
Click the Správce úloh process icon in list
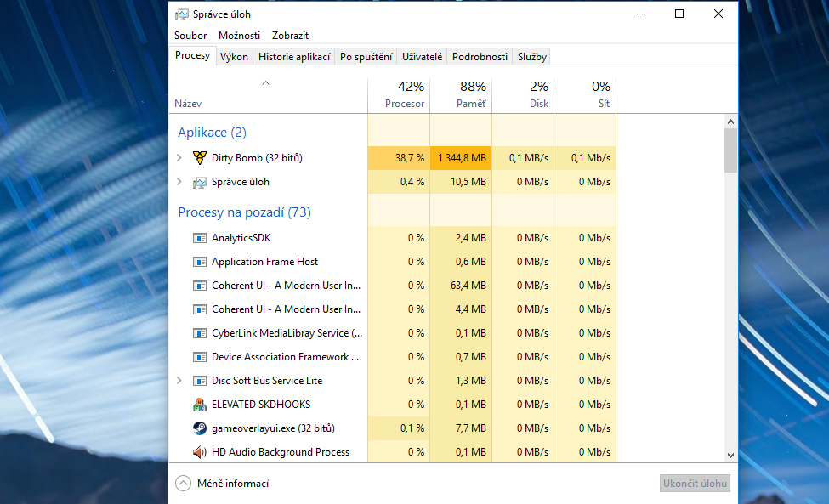click(x=199, y=182)
